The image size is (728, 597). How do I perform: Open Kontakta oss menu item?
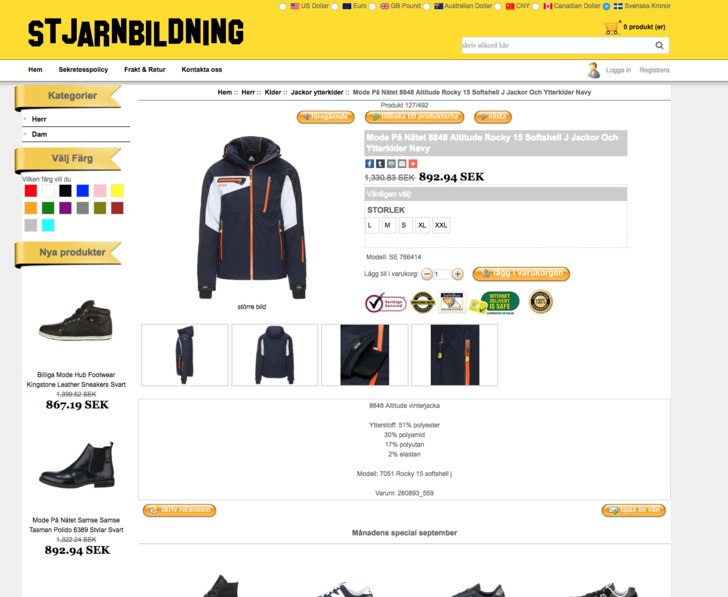202,70
